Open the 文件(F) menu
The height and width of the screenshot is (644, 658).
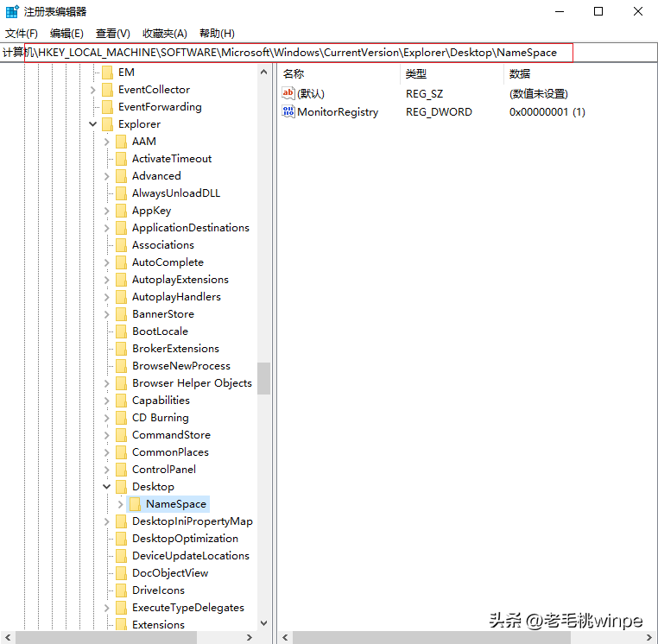(x=22, y=34)
